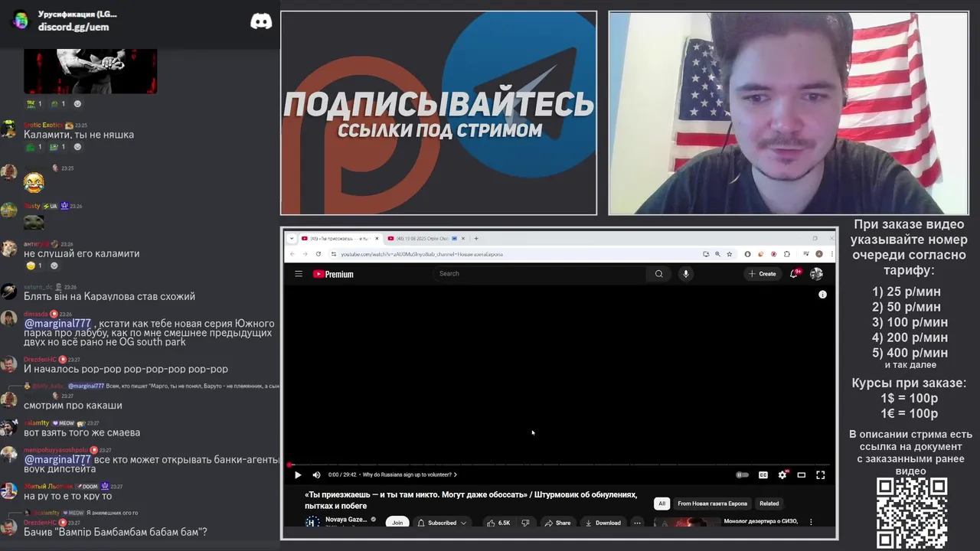The height and width of the screenshot is (551, 980).
Task: Expand the browser tab search dropdown
Action: [x=292, y=238]
